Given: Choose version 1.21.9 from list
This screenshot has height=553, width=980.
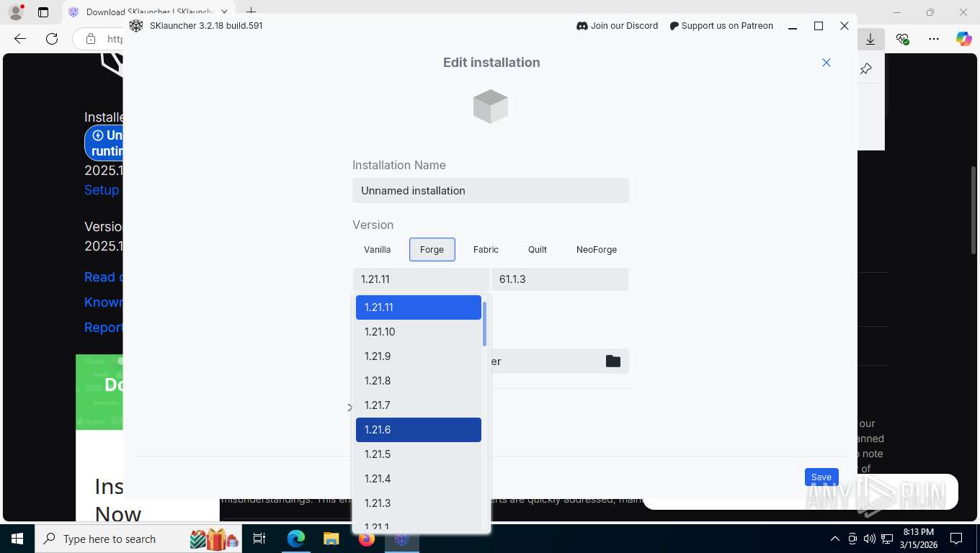Looking at the screenshot, I should tap(419, 356).
